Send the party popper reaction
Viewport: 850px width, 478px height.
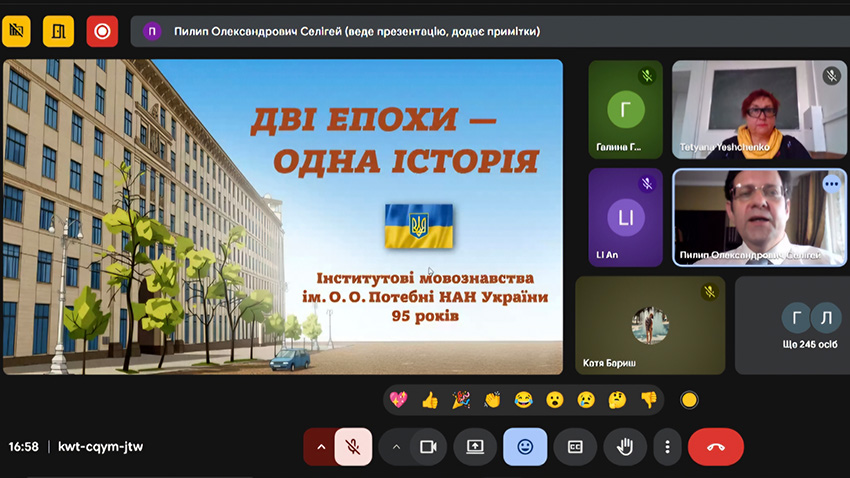(x=461, y=400)
